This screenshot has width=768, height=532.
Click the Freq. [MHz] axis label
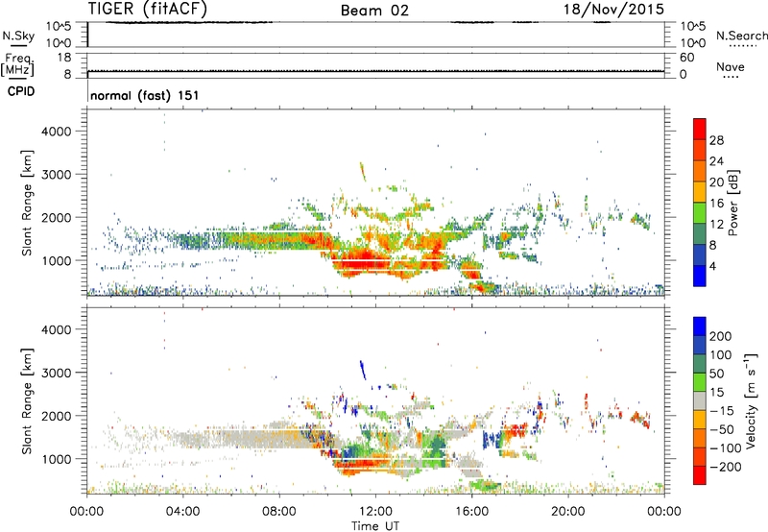pos(17,65)
